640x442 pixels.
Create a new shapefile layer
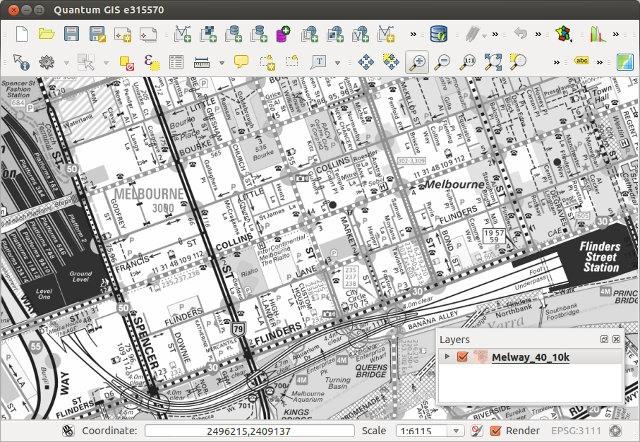click(x=386, y=34)
